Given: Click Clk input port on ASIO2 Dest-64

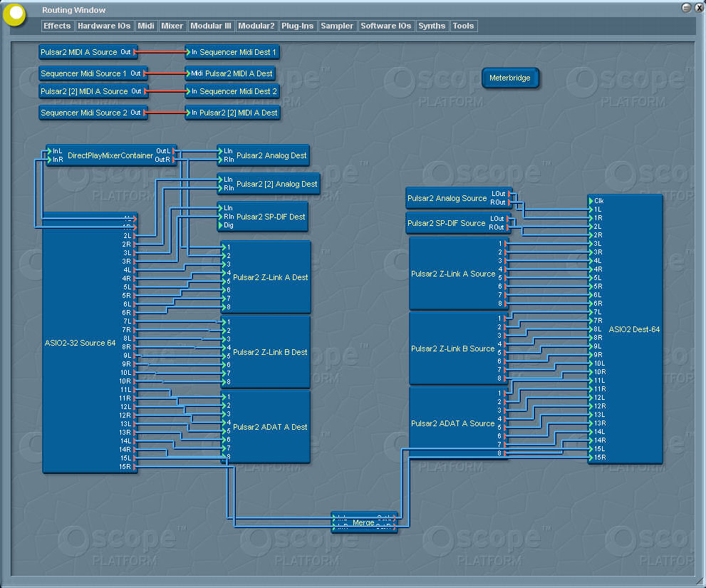Looking at the screenshot, I should (591, 201).
